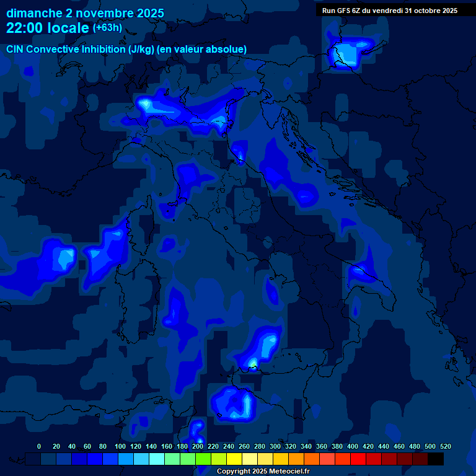
Task: Click the legend swatch between 100 and 120
Action: click(126, 459)
